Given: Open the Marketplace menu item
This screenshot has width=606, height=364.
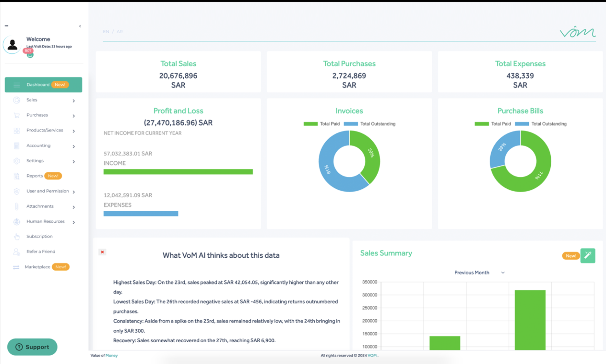Looking at the screenshot, I should (x=38, y=267).
